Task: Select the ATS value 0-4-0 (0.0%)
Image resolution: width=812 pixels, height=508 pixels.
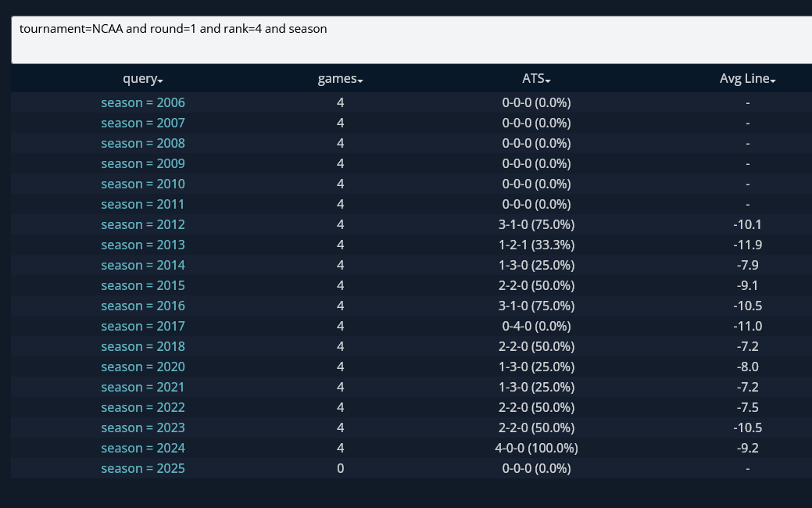Action: coord(536,326)
